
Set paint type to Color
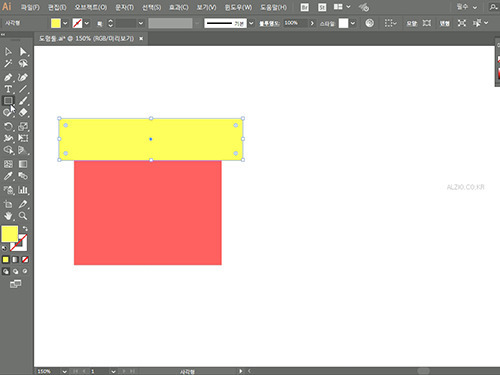tap(6, 259)
